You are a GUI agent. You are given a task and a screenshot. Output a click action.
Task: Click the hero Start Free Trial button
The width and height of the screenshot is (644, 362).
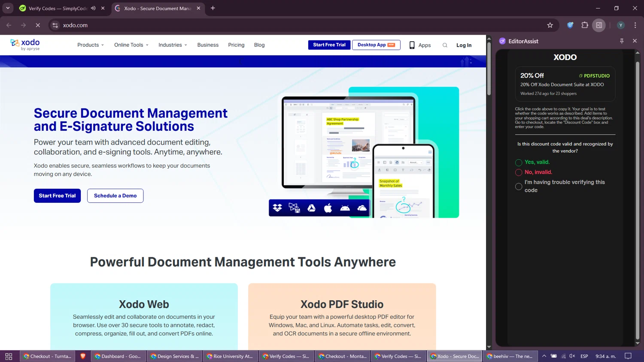(x=57, y=196)
